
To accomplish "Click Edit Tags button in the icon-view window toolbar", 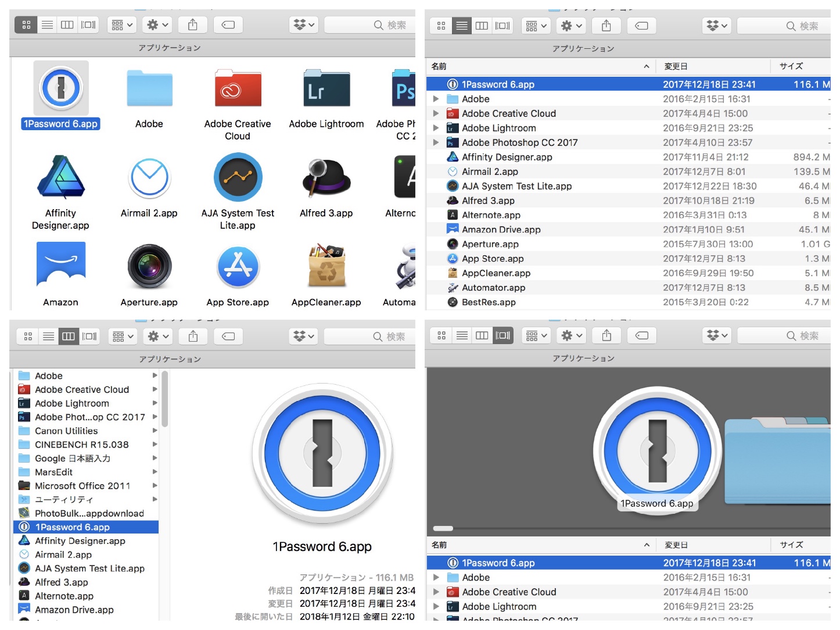I will coord(228,25).
